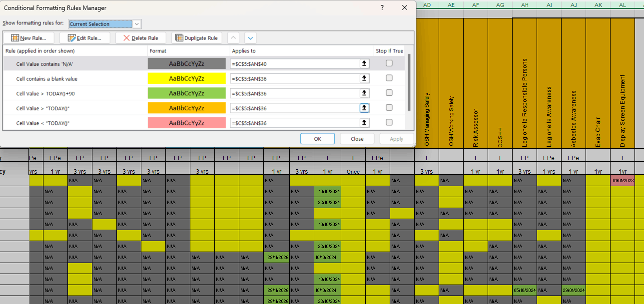The width and height of the screenshot is (644, 304).
Task: Move rule down with arrow button
Action: pyautogui.click(x=250, y=38)
